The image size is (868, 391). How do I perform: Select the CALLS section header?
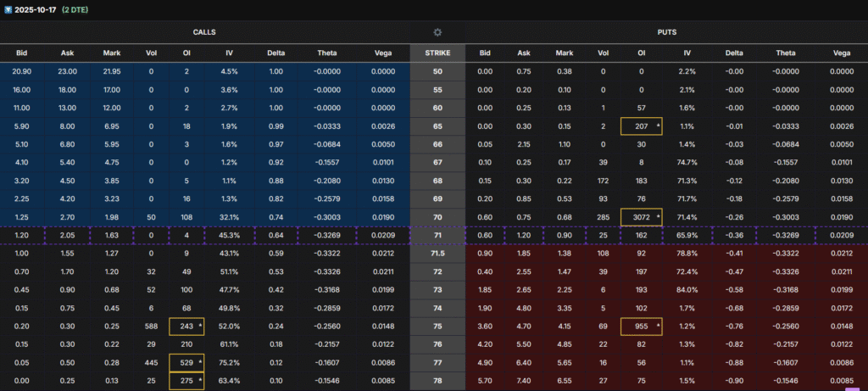[203, 32]
